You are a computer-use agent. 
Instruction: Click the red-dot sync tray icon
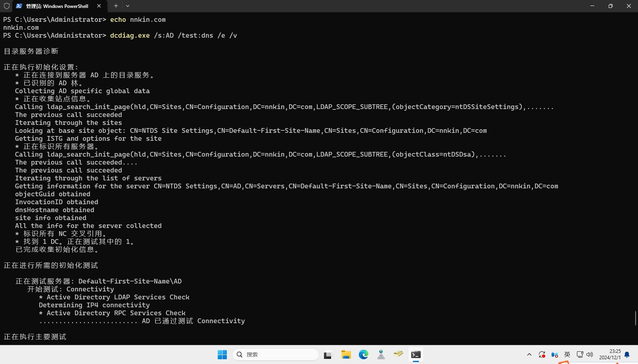(542, 354)
